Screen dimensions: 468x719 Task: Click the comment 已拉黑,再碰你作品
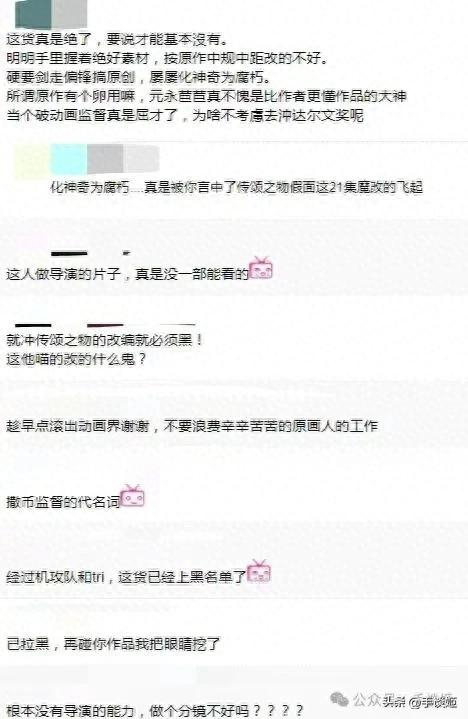pyautogui.click(x=113, y=643)
